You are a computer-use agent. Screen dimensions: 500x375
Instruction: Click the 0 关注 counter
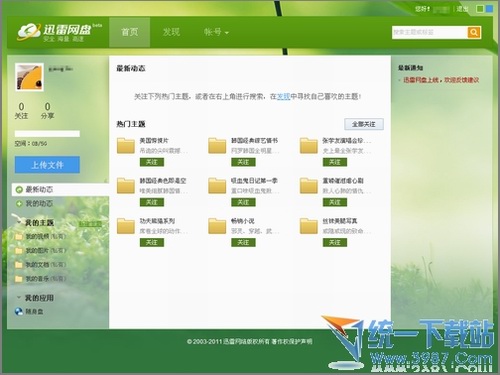pyautogui.click(x=21, y=111)
